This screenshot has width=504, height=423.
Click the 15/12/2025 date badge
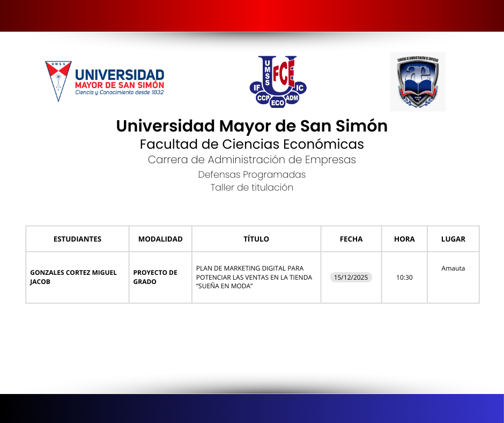351,278
